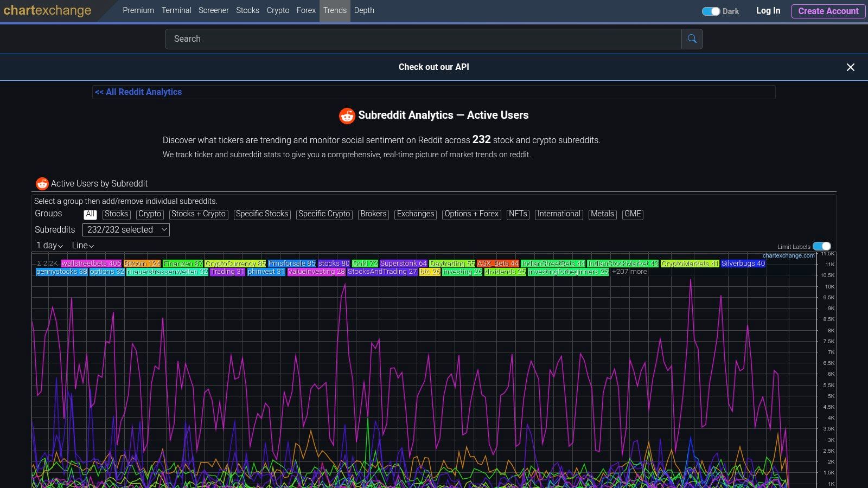Click into the Search input field

pyautogui.click(x=423, y=39)
